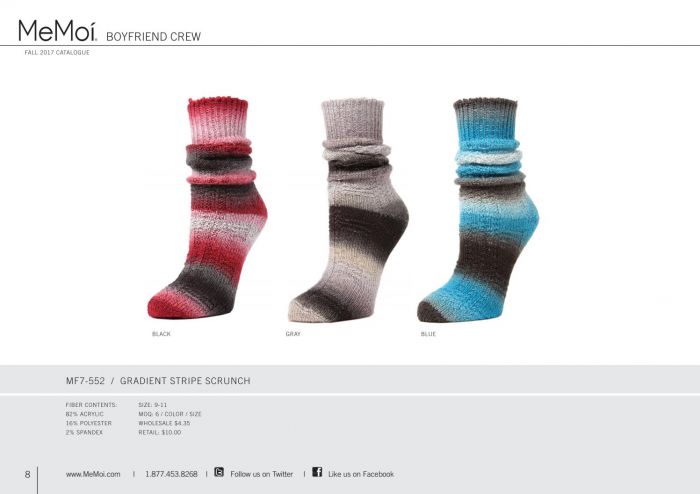700x494 pixels.
Task: Click the Twitter bird icon
Action: point(219,472)
